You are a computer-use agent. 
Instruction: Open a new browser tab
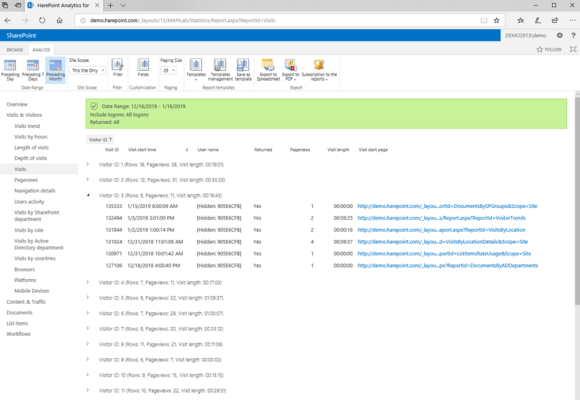pos(110,5)
